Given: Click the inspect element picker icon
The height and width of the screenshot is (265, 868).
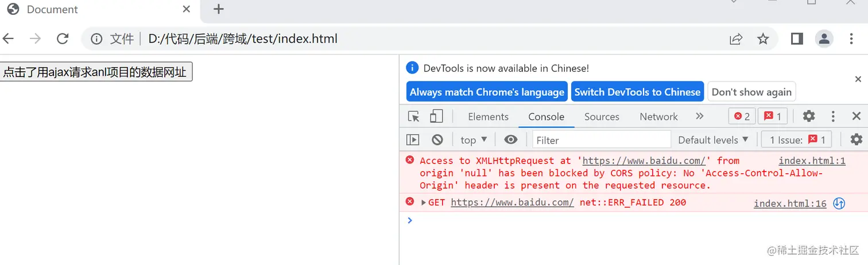Looking at the screenshot, I should (413, 116).
